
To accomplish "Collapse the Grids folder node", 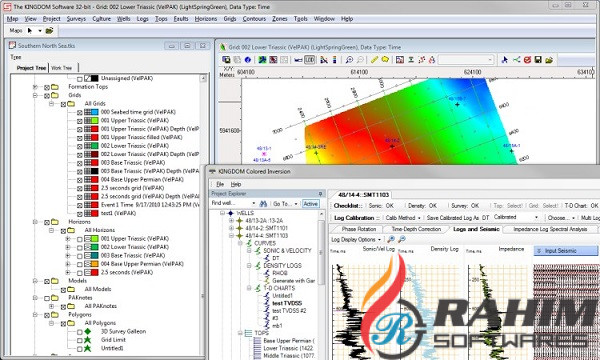I will [x=35, y=95].
